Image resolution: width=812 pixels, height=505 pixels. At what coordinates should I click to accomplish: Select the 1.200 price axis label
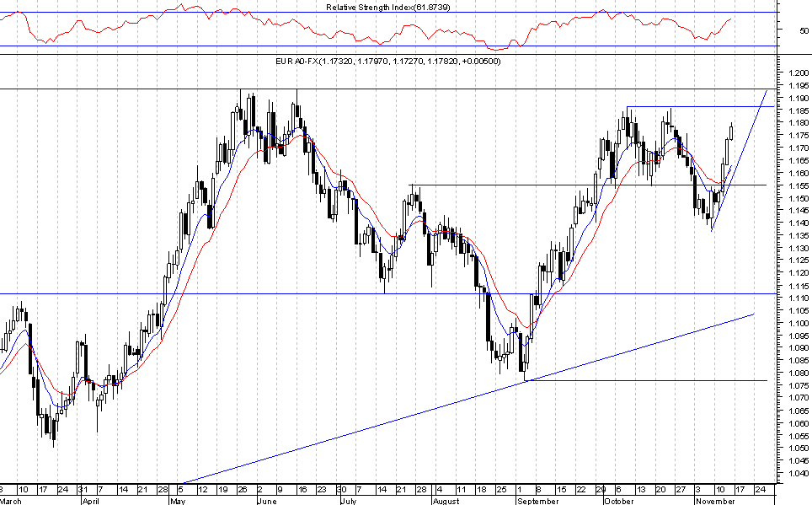pos(799,73)
